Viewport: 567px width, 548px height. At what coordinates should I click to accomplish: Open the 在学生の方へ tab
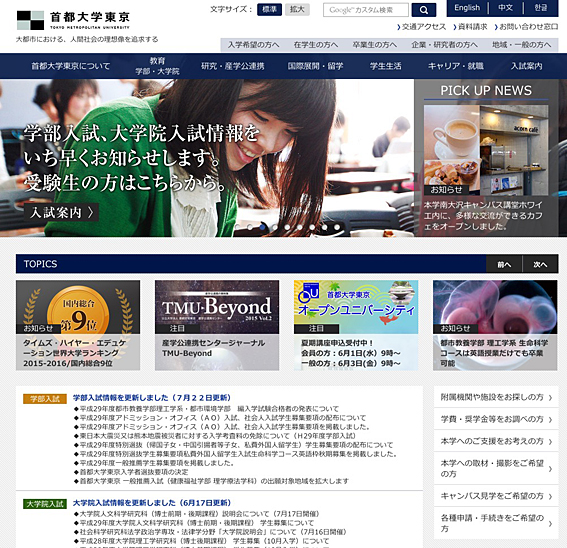point(316,45)
